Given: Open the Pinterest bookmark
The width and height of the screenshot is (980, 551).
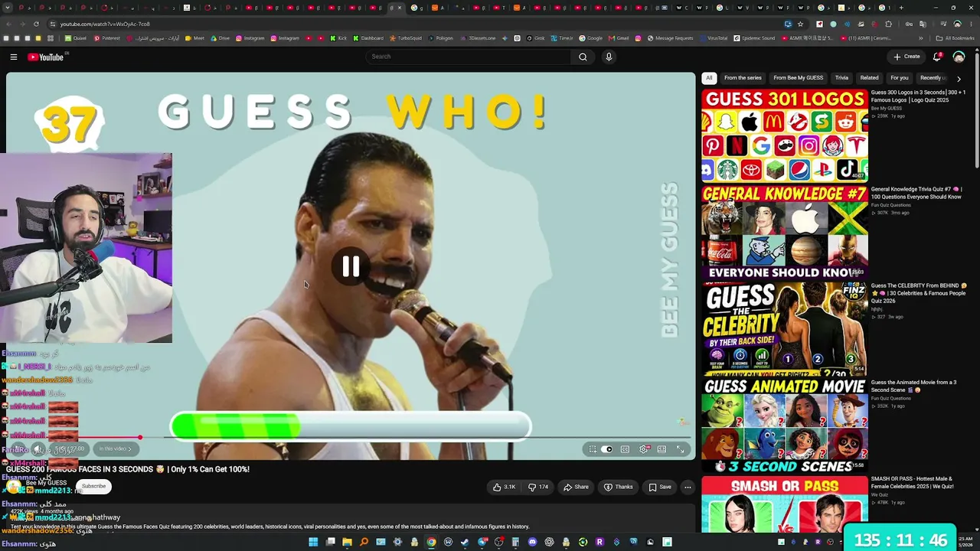Looking at the screenshot, I should coord(106,38).
